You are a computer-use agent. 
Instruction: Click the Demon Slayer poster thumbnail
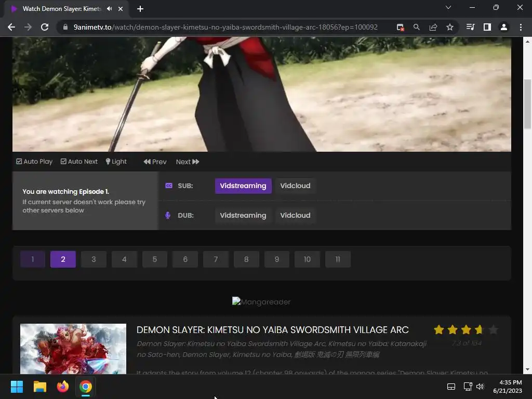(x=73, y=349)
